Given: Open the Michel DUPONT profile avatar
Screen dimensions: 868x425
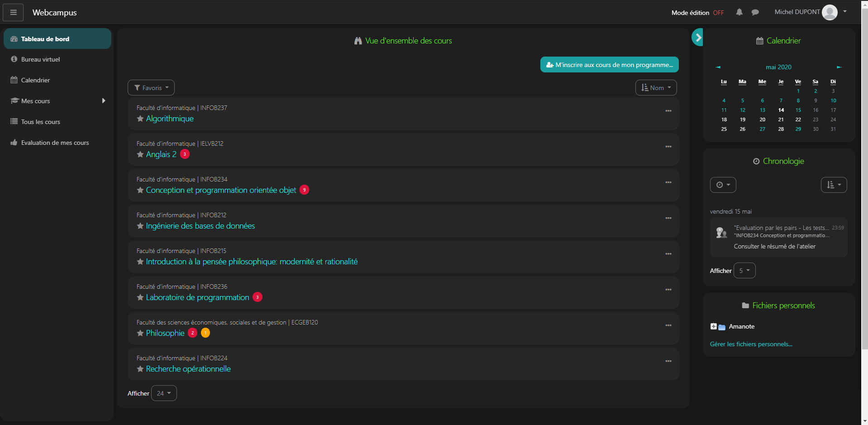Looking at the screenshot, I should click(830, 12).
